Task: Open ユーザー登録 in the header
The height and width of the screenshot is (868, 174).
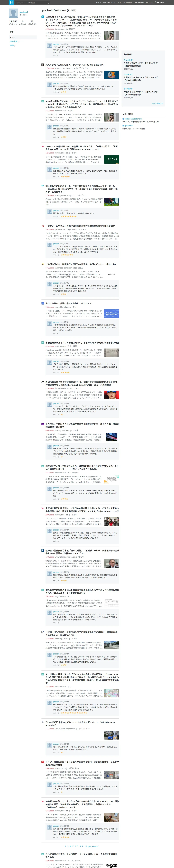Action: [x=139, y=2]
